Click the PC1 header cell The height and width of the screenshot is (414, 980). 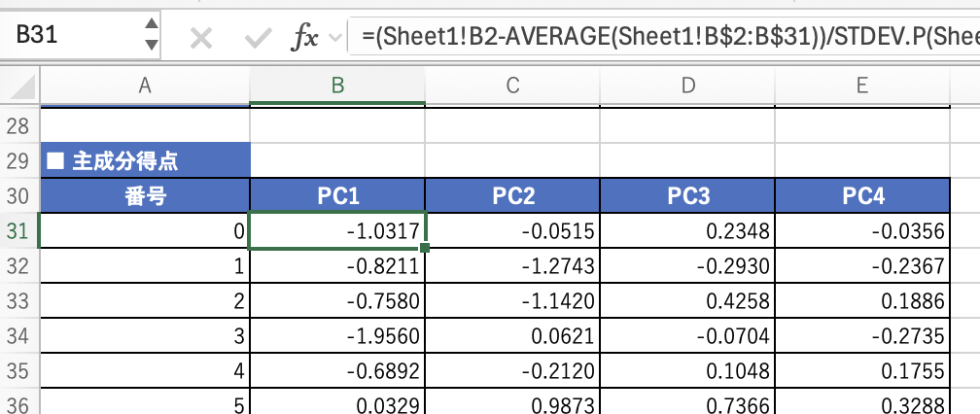click(x=337, y=195)
